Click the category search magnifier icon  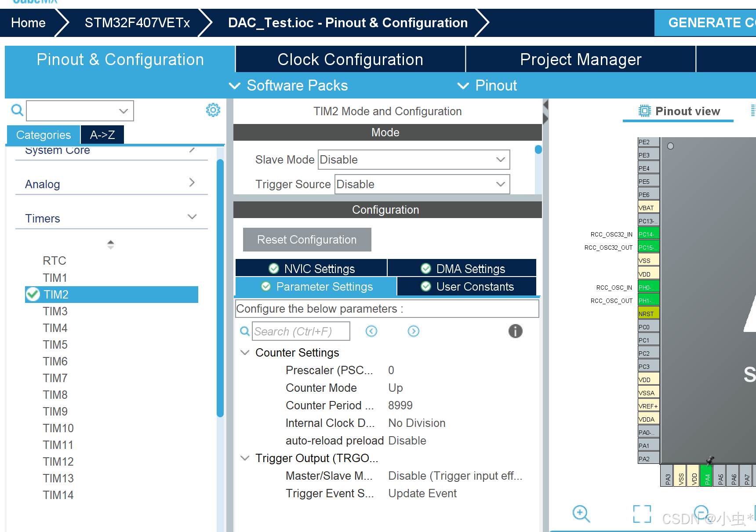[x=17, y=110]
